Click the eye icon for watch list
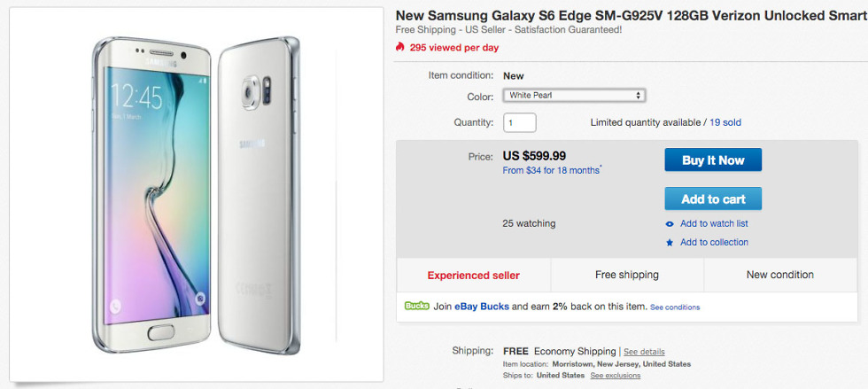The image size is (868, 389). click(x=670, y=223)
